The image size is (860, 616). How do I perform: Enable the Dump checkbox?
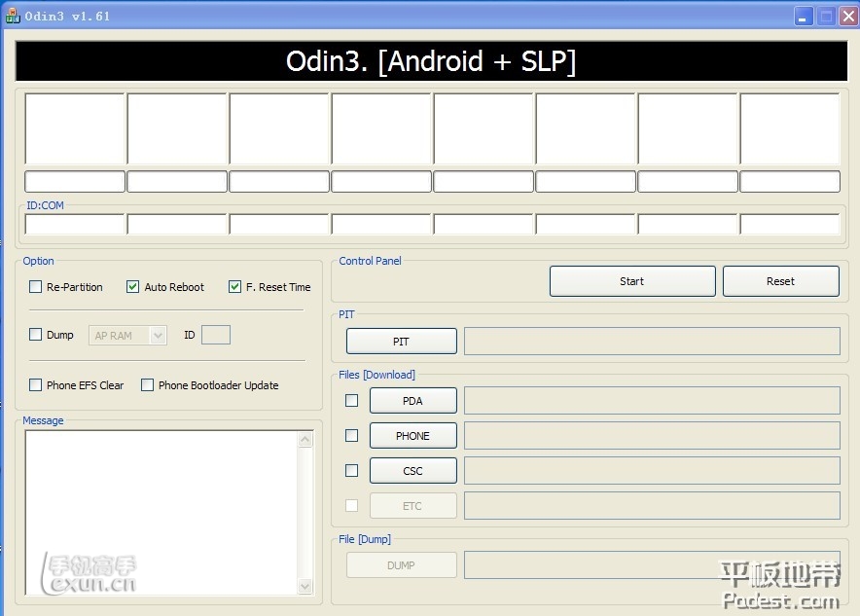(x=36, y=335)
